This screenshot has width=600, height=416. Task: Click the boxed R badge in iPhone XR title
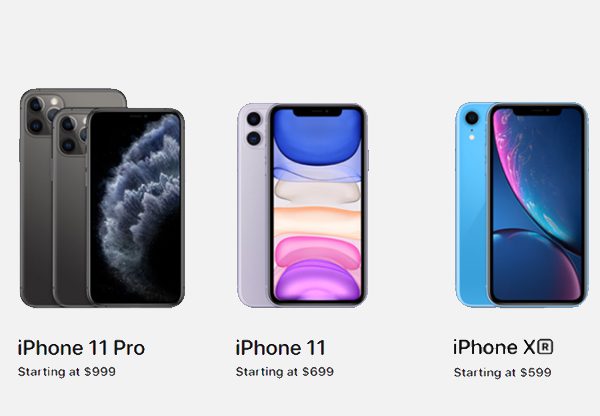pyautogui.click(x=545, y=347)
